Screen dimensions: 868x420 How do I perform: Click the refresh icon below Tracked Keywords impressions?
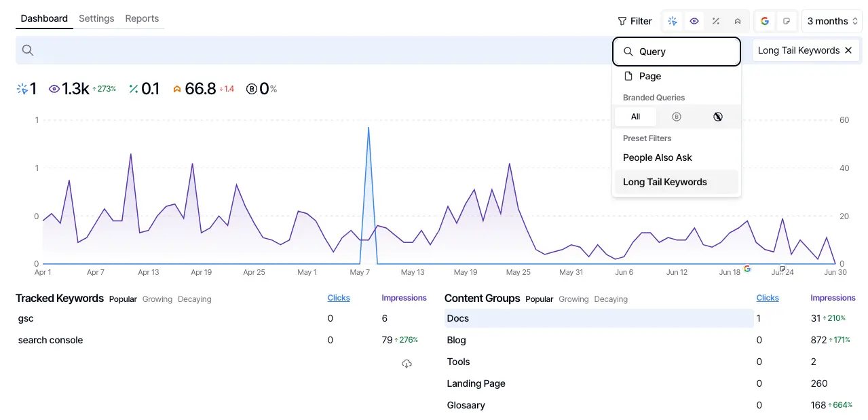[x=407, y=364]
